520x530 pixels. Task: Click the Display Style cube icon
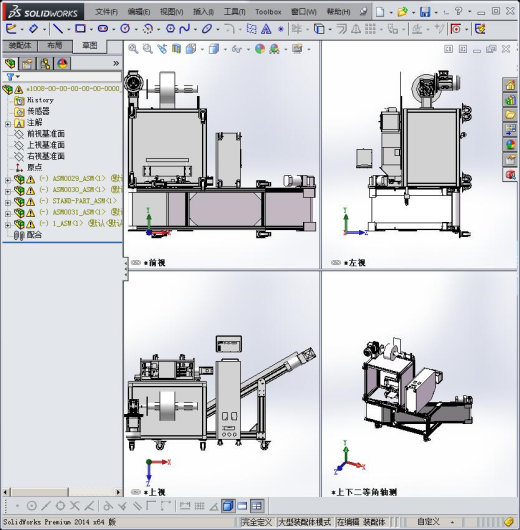[214, 49]
